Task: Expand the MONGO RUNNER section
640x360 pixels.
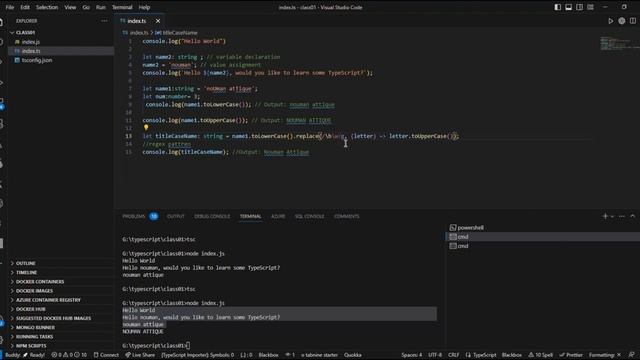Action: (x=61, y=327)
